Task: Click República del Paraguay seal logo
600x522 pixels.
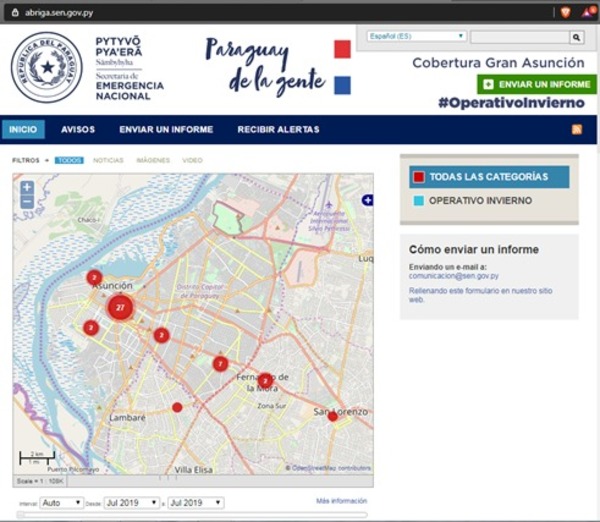Action: tap(47, 67)
